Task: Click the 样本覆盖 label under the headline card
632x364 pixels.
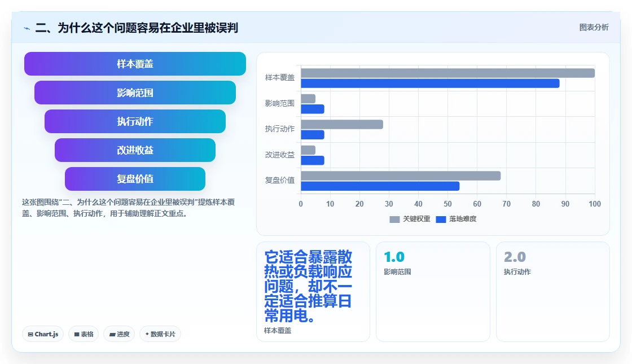Action: (x=277, y=331)
